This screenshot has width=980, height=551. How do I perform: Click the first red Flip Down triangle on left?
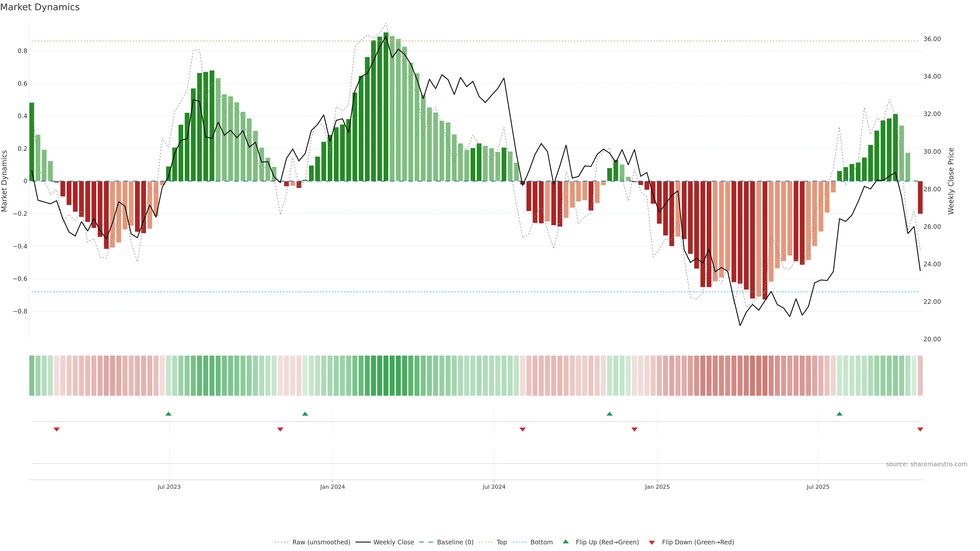coord(57,429)
